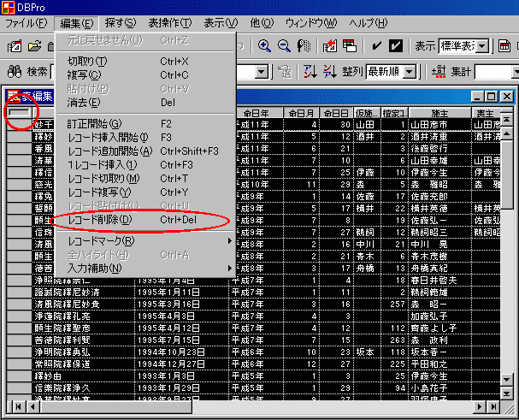This screenshot has height=420, width=519.
Task: Click the DBPro application title icon
Action: pyautogui.click(x=8, y=8)
